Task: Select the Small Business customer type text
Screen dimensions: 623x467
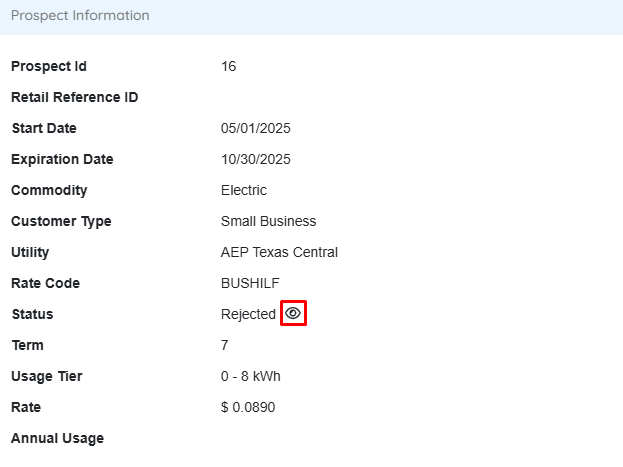Action: (268, 222)
